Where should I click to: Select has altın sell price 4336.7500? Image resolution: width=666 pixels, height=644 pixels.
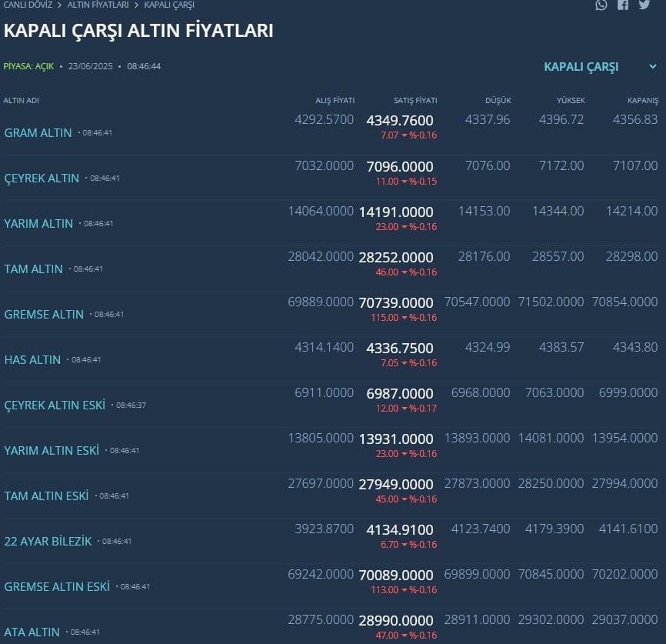tap(400, 349)
